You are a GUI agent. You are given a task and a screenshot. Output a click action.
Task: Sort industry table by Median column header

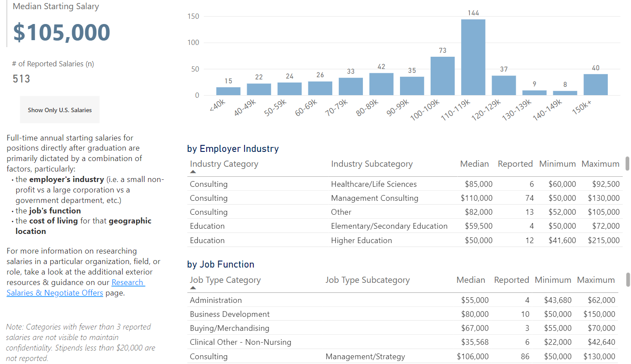click(474, 164)
